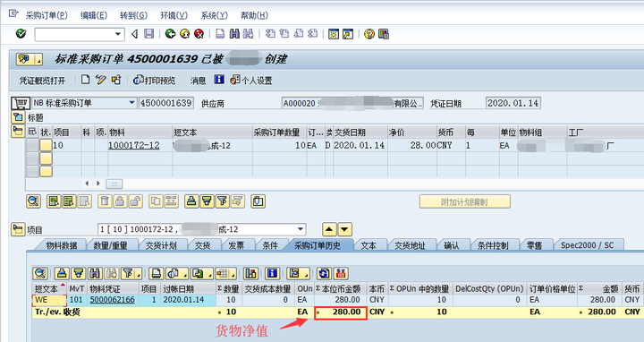Click the Find binoculars icon in the standard toolbar
This screenshot has height=342, width=644.
[234, 34]
